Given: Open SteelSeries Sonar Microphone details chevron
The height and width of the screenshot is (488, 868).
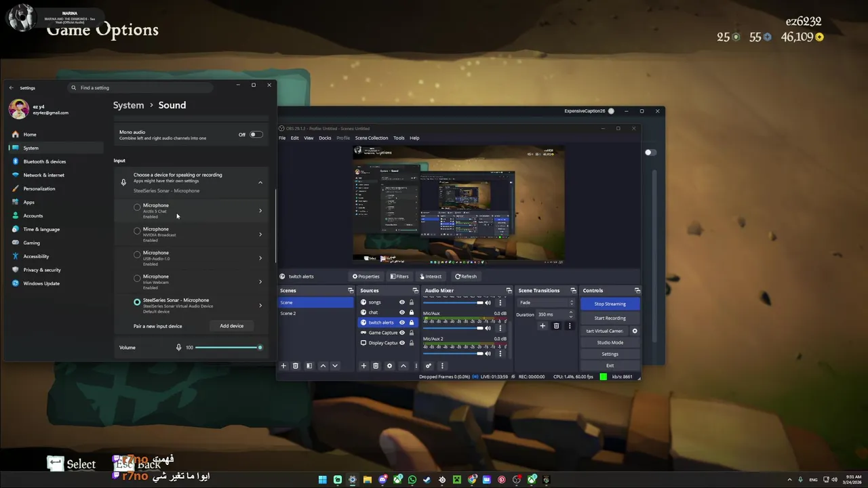Looking at the screenshot, I should tap(260, 306).
